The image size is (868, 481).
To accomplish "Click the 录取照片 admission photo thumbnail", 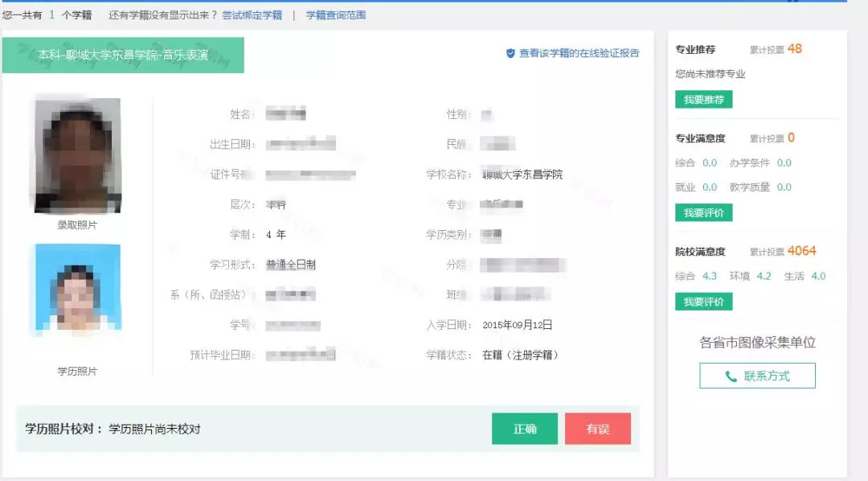I will pos(77,155).
